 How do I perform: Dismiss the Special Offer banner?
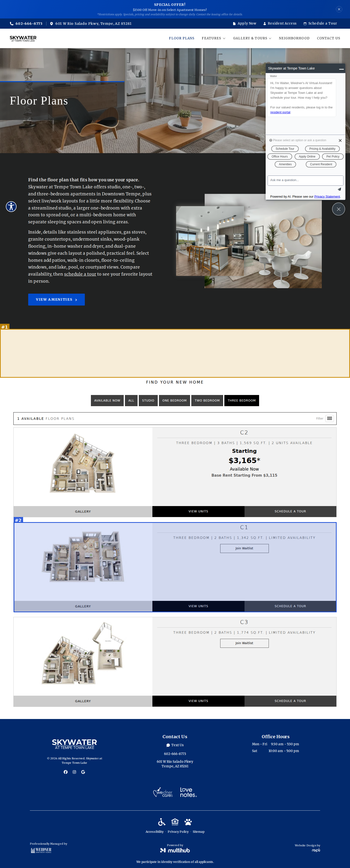[339, 9]
